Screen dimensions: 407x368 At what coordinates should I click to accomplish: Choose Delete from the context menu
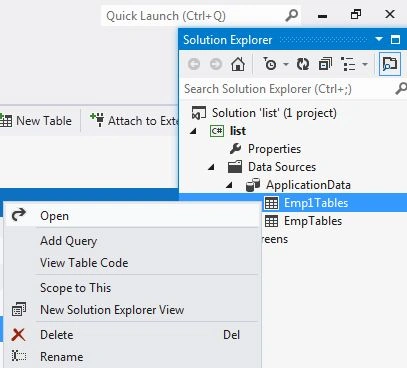132,335
